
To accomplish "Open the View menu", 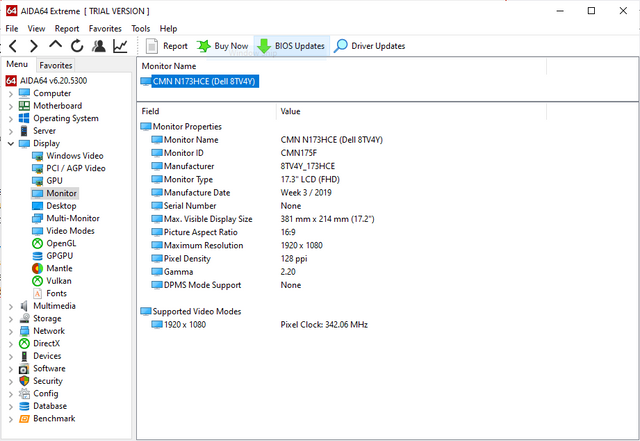I will tap(36, 29).
